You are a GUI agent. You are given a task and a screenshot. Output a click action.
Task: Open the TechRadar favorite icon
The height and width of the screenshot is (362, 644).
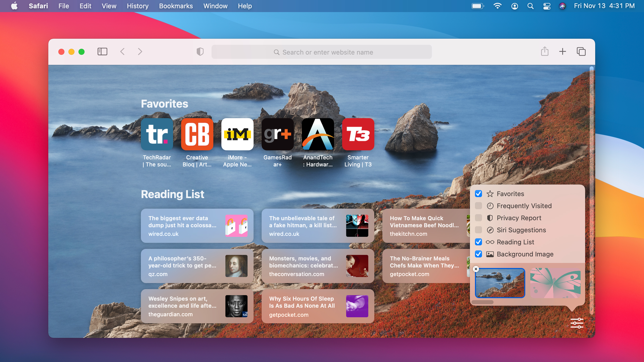pos(157,134)
